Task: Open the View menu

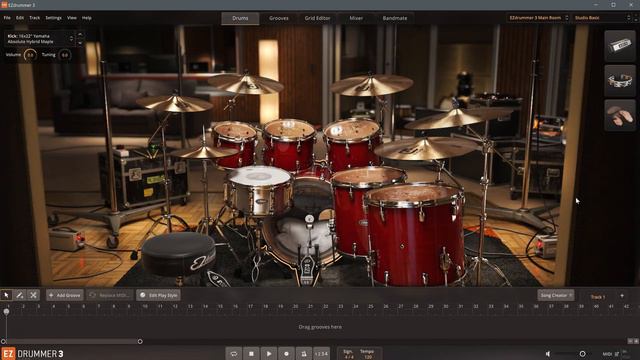Action: [x=72, y=18]
